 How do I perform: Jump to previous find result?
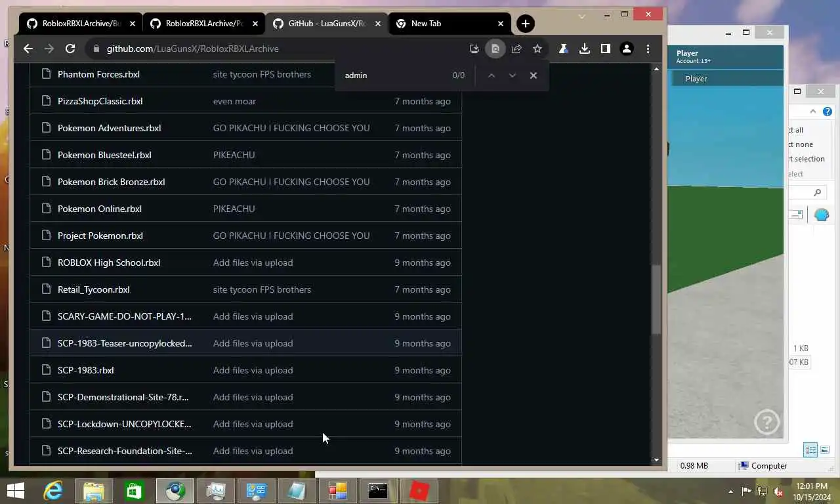coord(491,75)
